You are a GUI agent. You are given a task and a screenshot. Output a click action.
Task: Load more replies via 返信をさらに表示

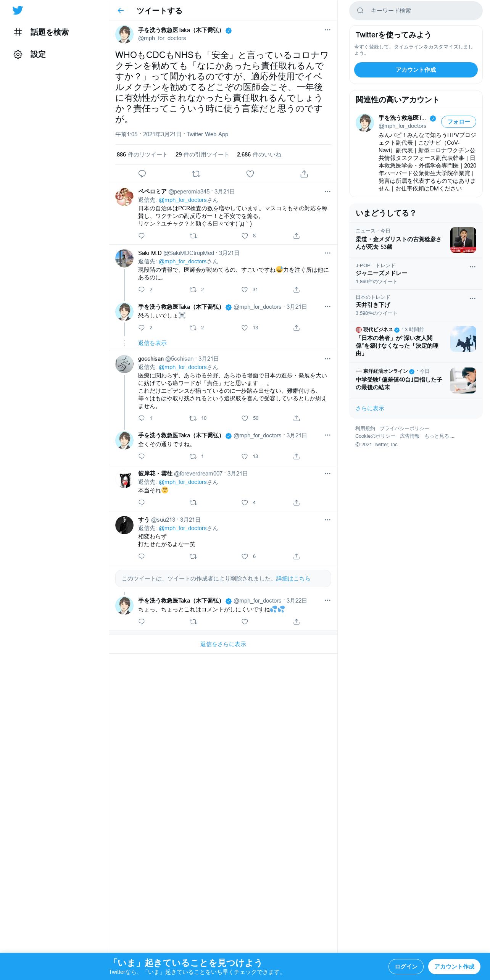click(223, 644)
